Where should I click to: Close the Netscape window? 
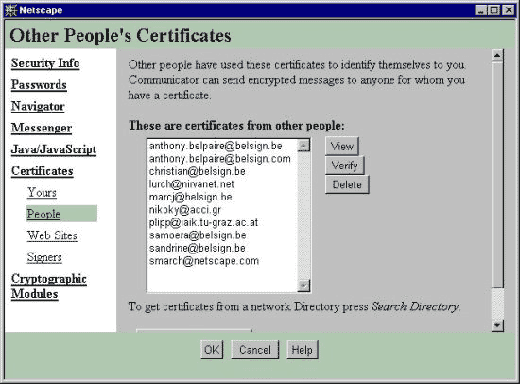tap(508, 10)
